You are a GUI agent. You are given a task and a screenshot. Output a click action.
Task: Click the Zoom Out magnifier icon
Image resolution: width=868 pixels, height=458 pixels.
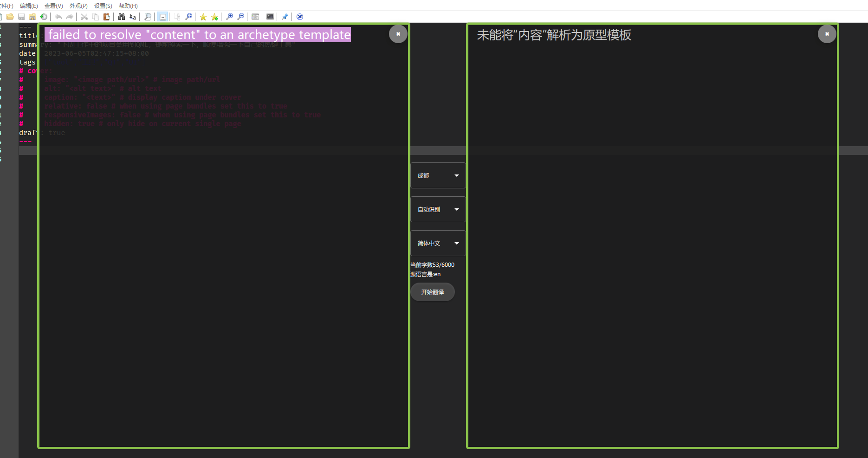241,17
